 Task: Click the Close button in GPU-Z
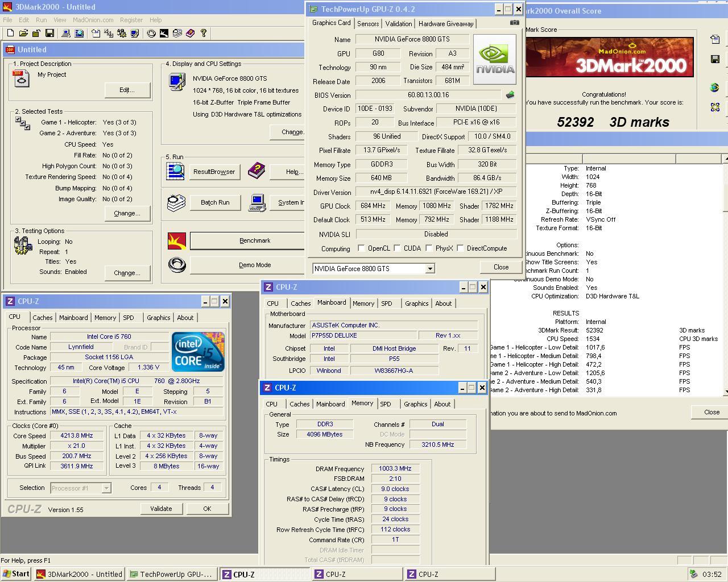coord(501,267)
